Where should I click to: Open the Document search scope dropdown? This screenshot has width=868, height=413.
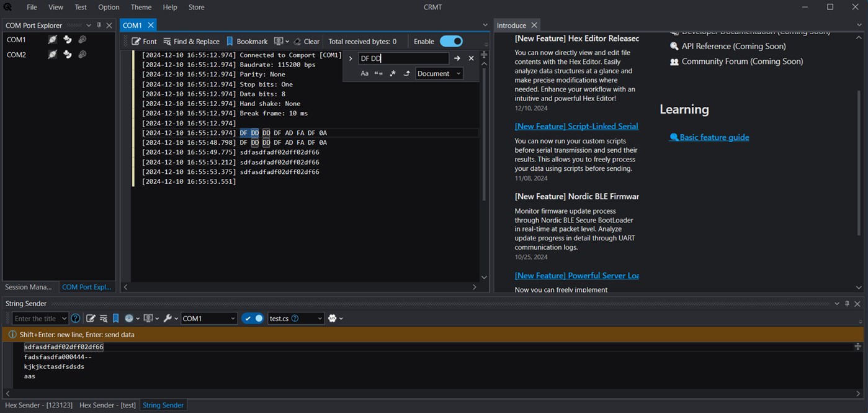(439, 74)
